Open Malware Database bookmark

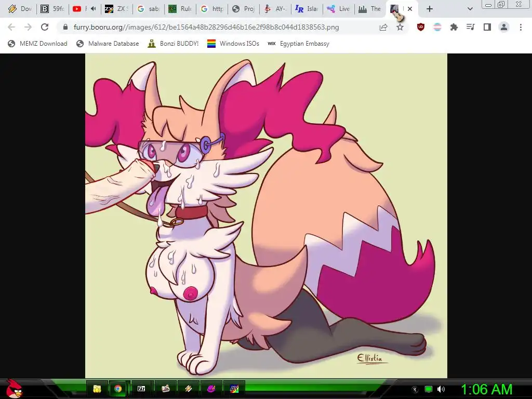tap(108, 44)
